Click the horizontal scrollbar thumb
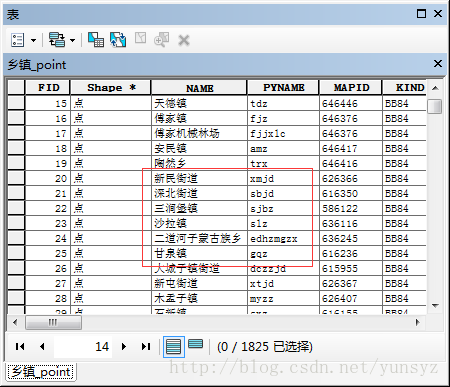This screenshot has width=450, height=387. pos(53,322)
